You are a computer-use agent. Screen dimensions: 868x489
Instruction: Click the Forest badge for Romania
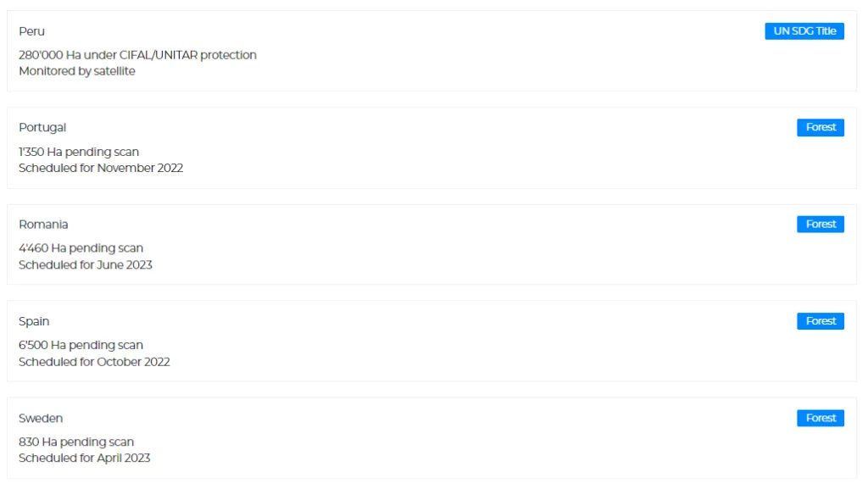(x=821, y=224)
